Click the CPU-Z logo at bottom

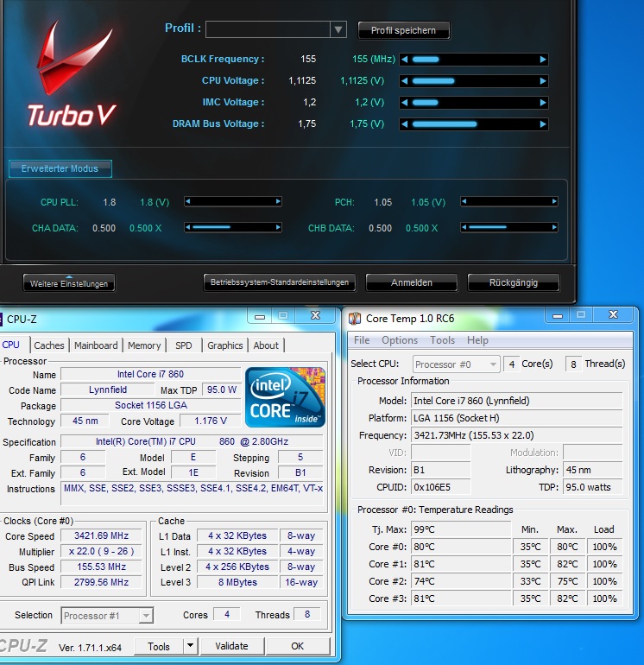pyautogui.click(x=23, y=646)
